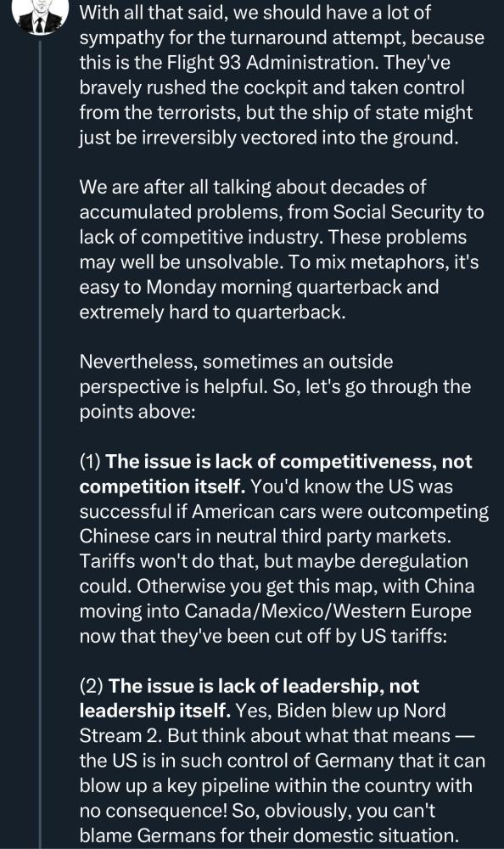Screen dimensions: 504x849
Task: Click the "(2)" point number
Action: (x=92, y=686)
